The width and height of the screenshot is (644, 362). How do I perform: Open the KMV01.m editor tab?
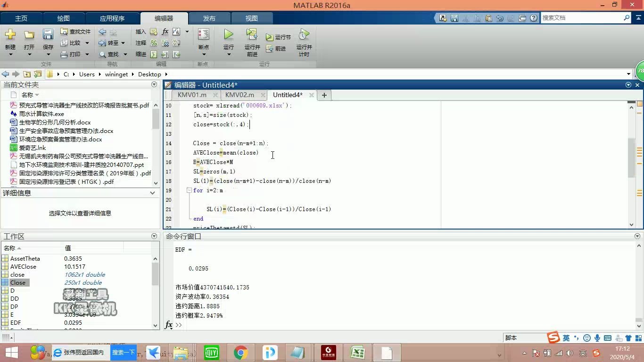(x=192, y=95)
